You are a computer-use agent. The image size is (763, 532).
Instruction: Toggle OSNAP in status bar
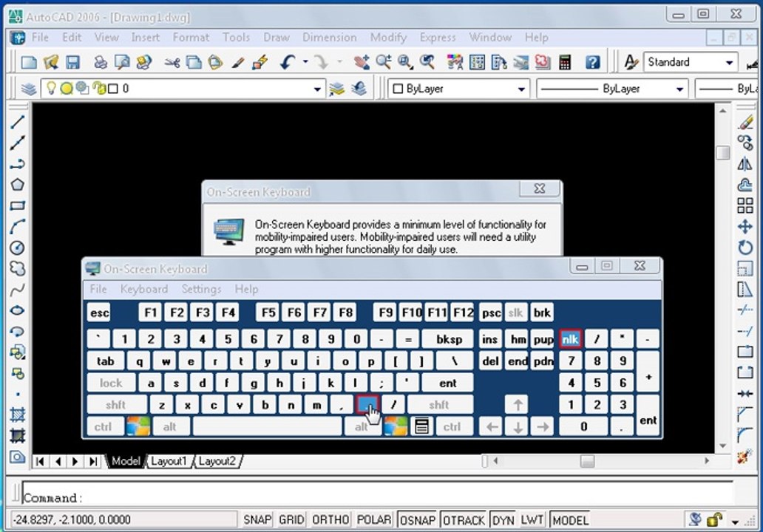point(418,520)
